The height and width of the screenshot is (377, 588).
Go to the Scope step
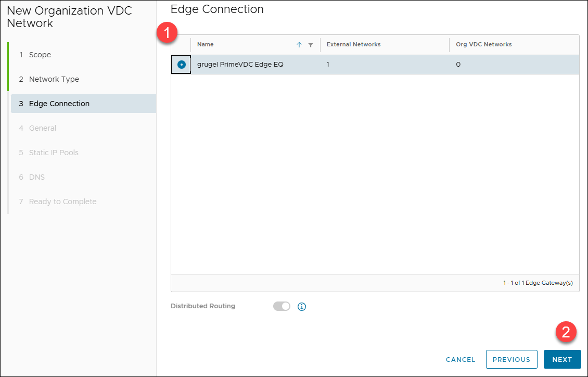coord(40,55)
